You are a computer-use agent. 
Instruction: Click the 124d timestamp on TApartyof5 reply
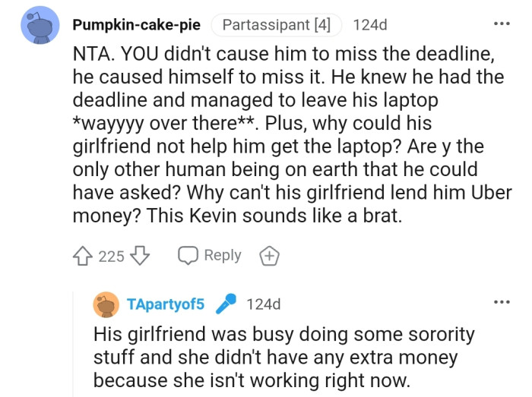264,304
